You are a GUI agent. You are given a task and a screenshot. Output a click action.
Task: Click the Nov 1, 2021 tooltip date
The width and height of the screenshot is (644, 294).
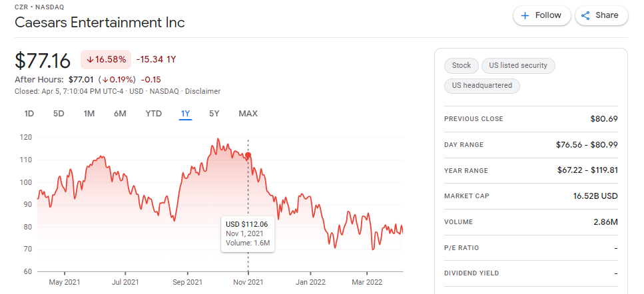[244, 233]
